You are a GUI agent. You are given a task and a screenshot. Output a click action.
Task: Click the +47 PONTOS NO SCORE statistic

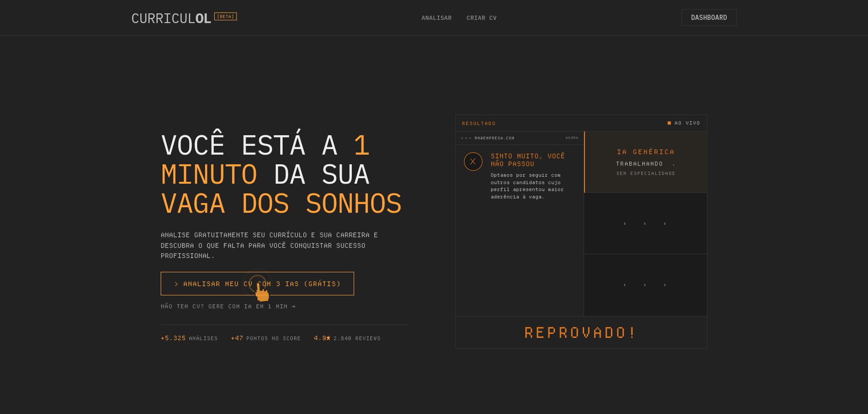tap(265, 338)
